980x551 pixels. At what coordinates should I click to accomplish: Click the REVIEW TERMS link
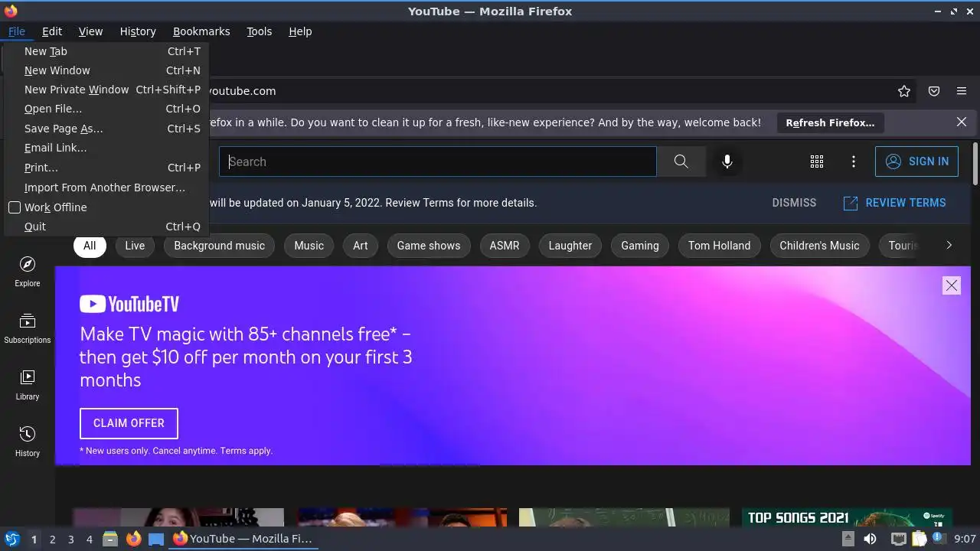click(x=894, y=203)
